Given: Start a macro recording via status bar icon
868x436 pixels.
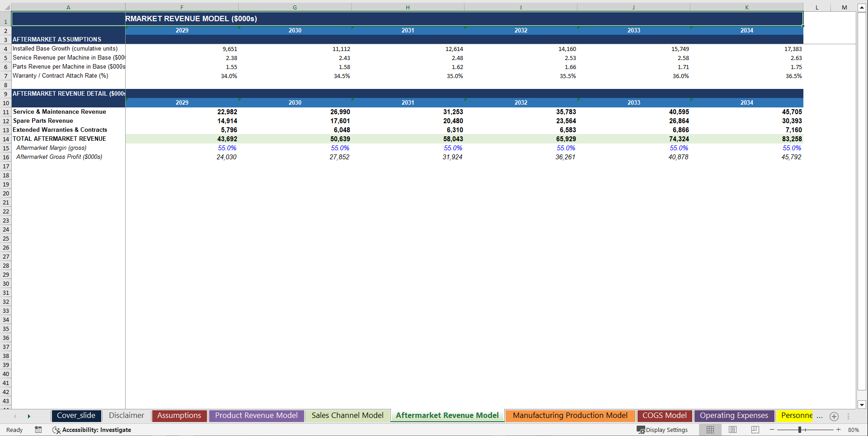Looking at the screenshot, I should coord(38,430).
